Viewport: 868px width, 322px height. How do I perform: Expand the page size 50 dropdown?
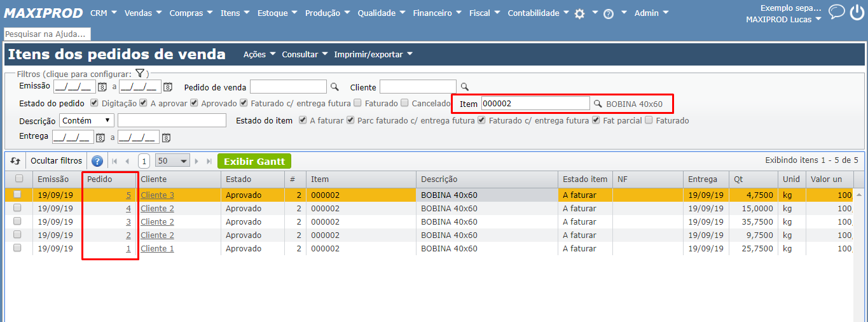click(x=174, y=161)
